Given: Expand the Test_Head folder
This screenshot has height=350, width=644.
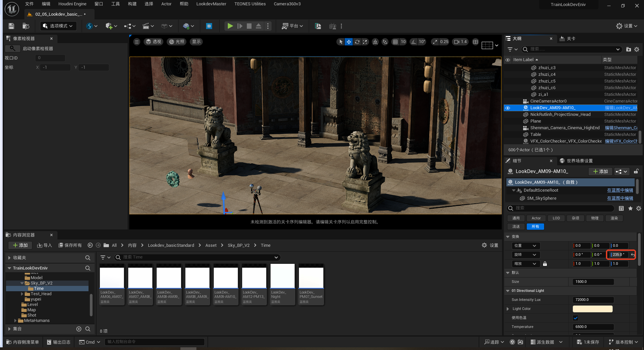Looking at the screenshot, I should tap(22, 294).
